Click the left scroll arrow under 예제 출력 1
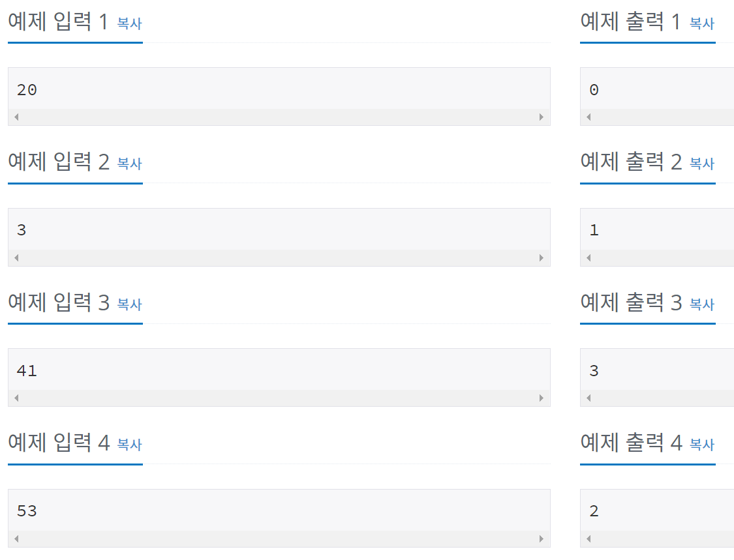Viewport: 734px width, 560px height. click(588, 117)
